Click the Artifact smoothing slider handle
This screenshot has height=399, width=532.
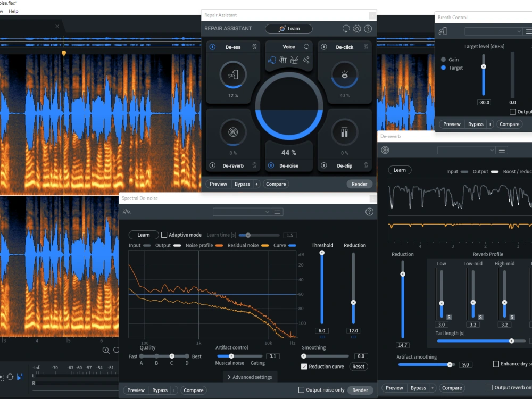(x=450, y=365)
